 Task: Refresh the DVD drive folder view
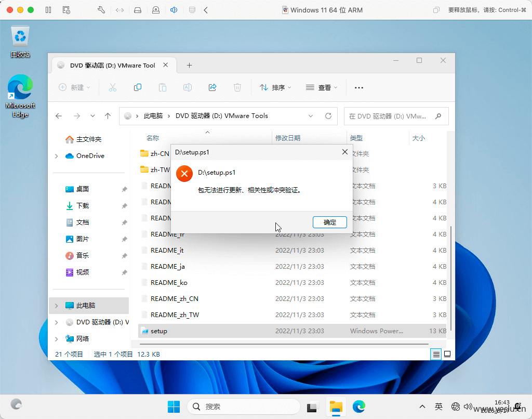click(x=328, y=116)
